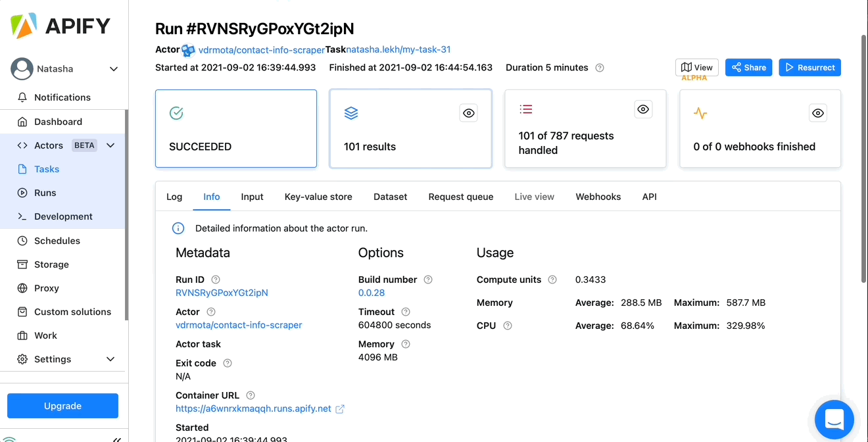Toggle eye icon on webhooks card
The image size is (868, 442).
818,113
